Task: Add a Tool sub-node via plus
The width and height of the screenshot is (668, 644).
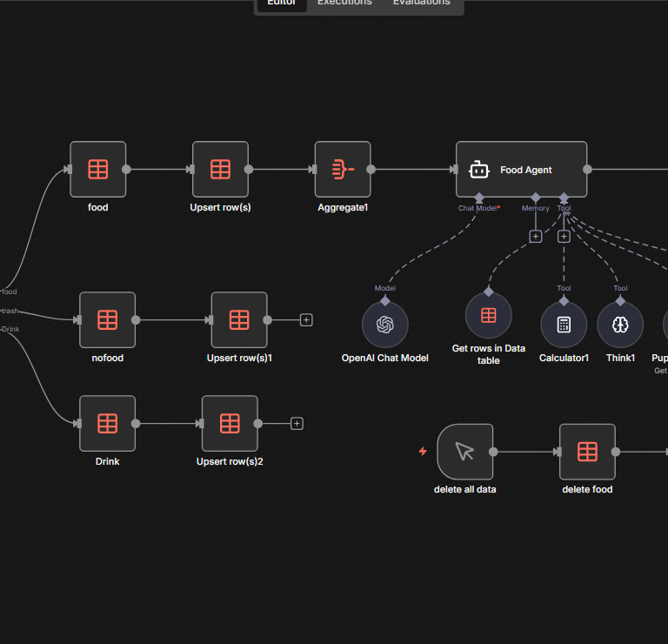Action: pyautogui.click(x=564, y=236)
